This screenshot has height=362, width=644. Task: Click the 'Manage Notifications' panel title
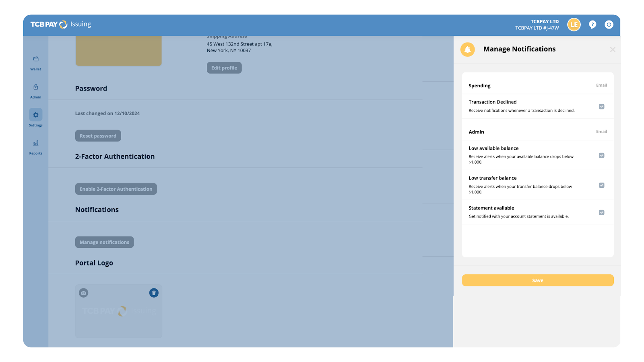tap(519, 49)
